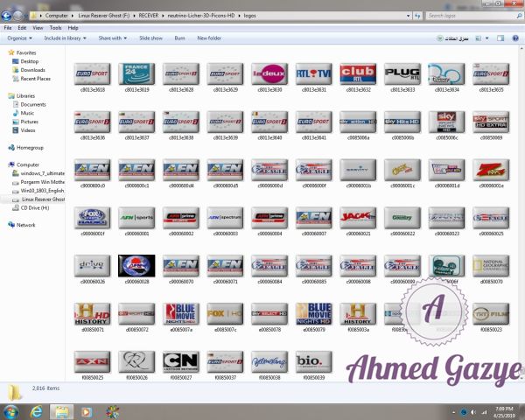This screenshot has width=525, height=420.
Task: Click the volume icon in the system tray
Action: coord(473,412)
